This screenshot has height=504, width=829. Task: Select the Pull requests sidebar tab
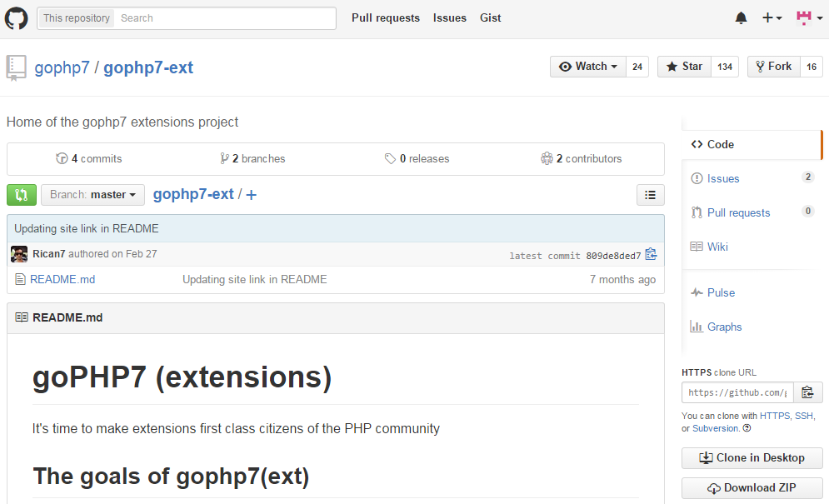(x=752, y=212)
